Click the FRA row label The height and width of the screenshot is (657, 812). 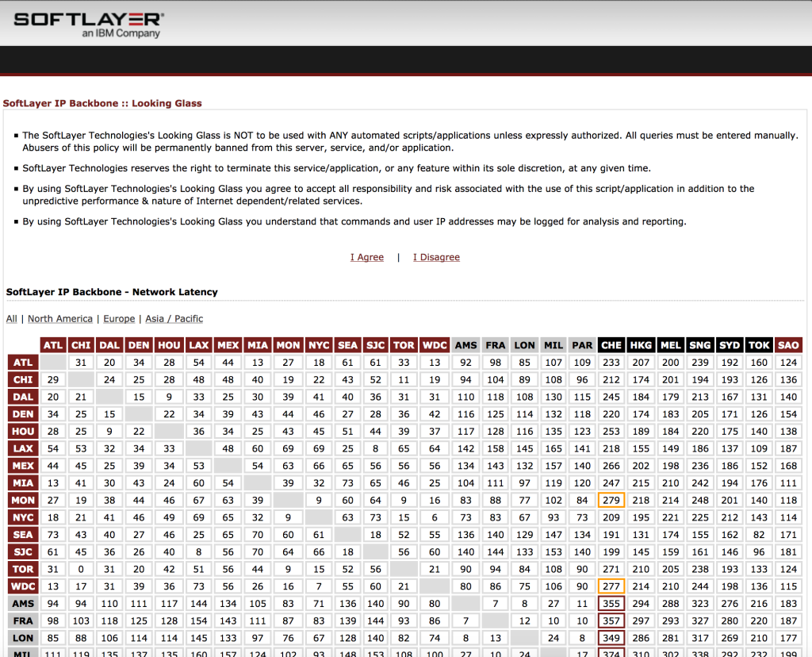tap(23, 620)
